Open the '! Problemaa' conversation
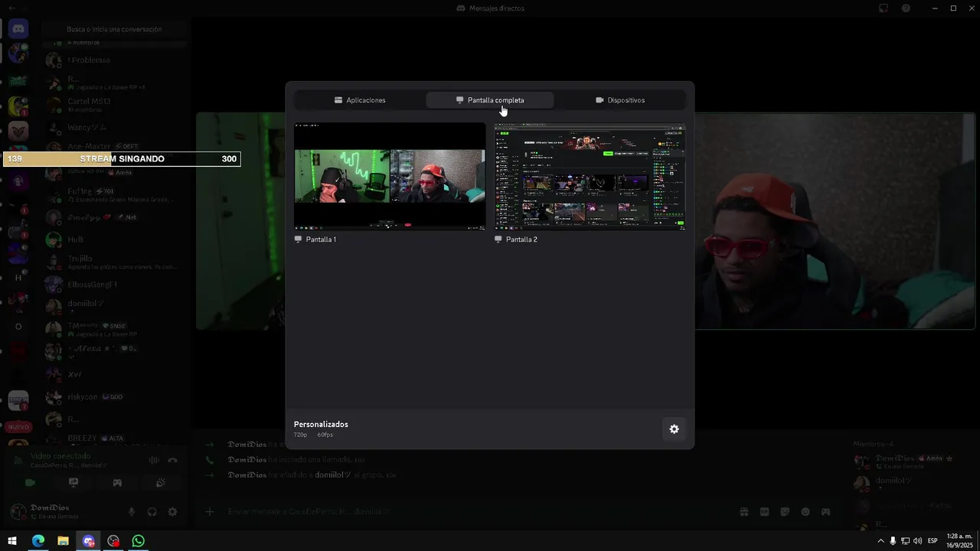The image size is (980, 551). pos(115,60)
